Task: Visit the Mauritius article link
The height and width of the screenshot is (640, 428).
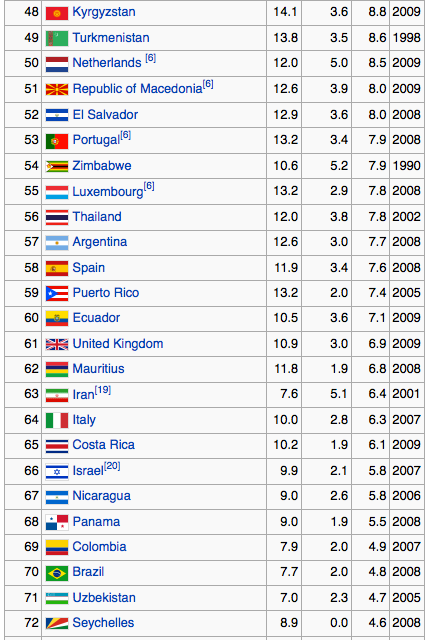Action: [x=98, y=369]
